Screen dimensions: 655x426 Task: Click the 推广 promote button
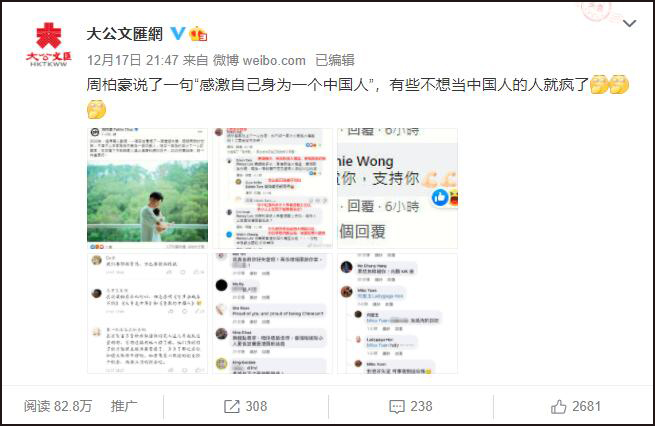click(124, 406)
